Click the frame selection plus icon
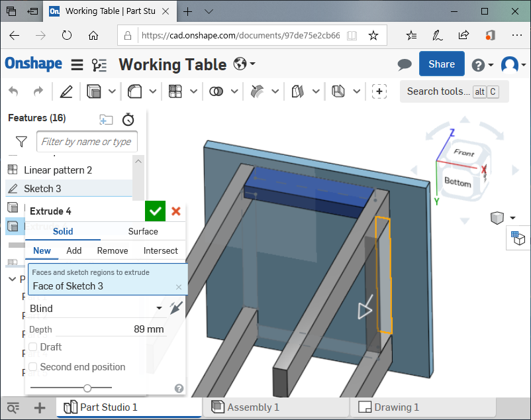The height and width of the screenshot is (420, 531). [379, 91]
